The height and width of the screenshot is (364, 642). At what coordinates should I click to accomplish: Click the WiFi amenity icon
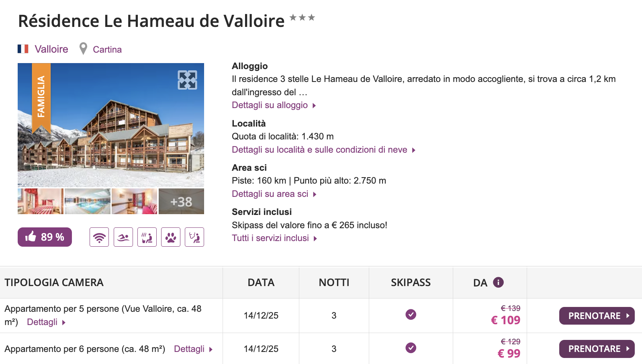point(99,237)
